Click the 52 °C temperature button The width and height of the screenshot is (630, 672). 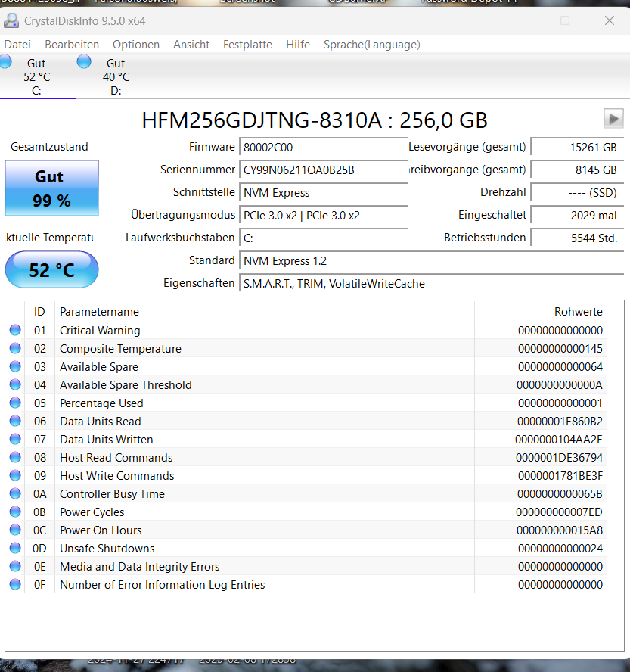(x=52, y=269)
